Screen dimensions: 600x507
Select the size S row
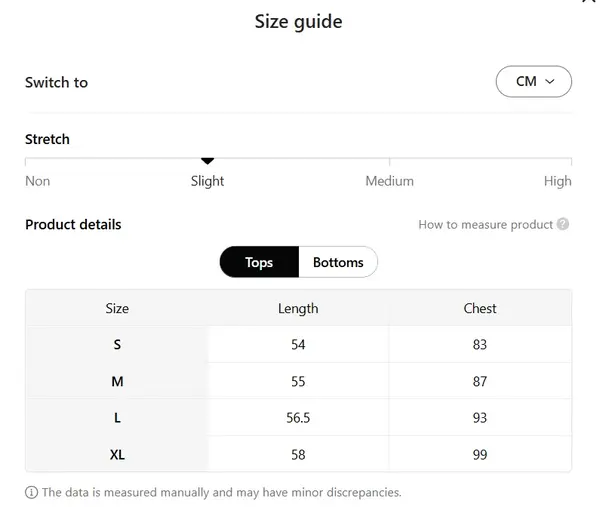(117, 344)
